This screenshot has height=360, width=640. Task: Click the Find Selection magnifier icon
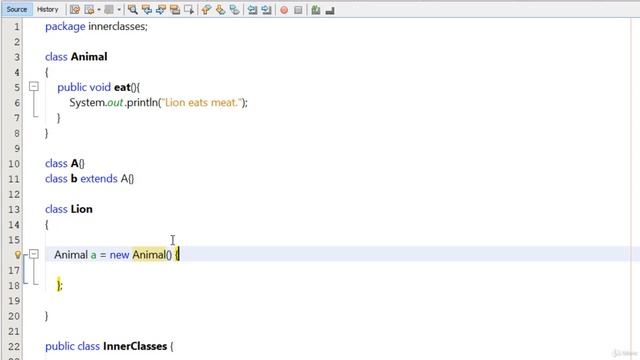point(133,10)
